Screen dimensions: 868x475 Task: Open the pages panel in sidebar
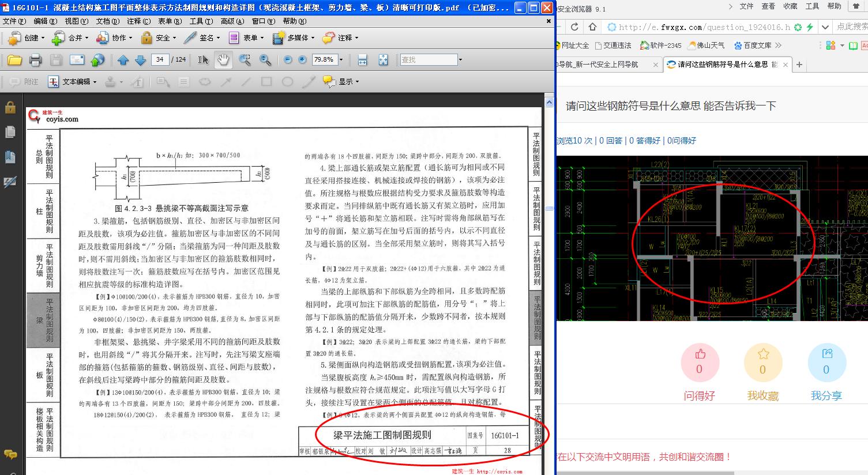(10, 132)
